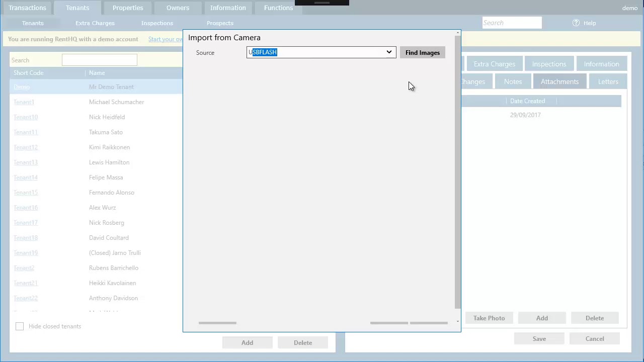Switch to the Notes tab in tenant panel
Viewport: 644px width, 362px height.
tap(513, 81)
